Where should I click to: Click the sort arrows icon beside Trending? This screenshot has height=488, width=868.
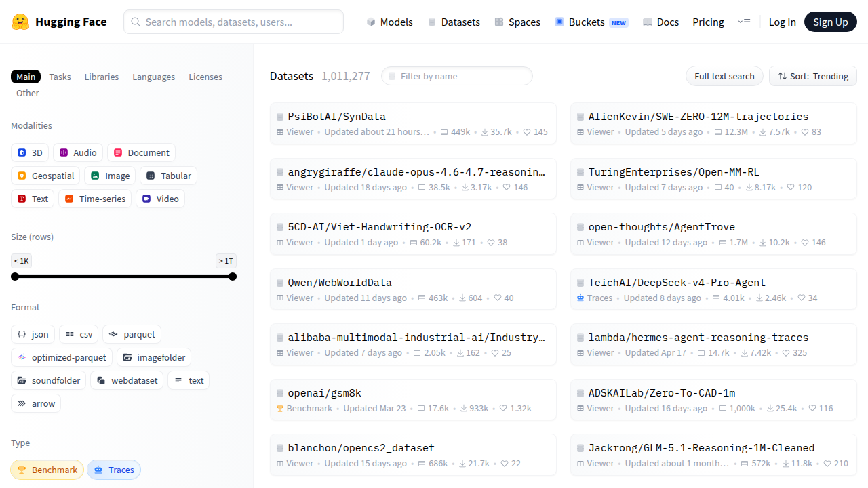click(783, 76)
